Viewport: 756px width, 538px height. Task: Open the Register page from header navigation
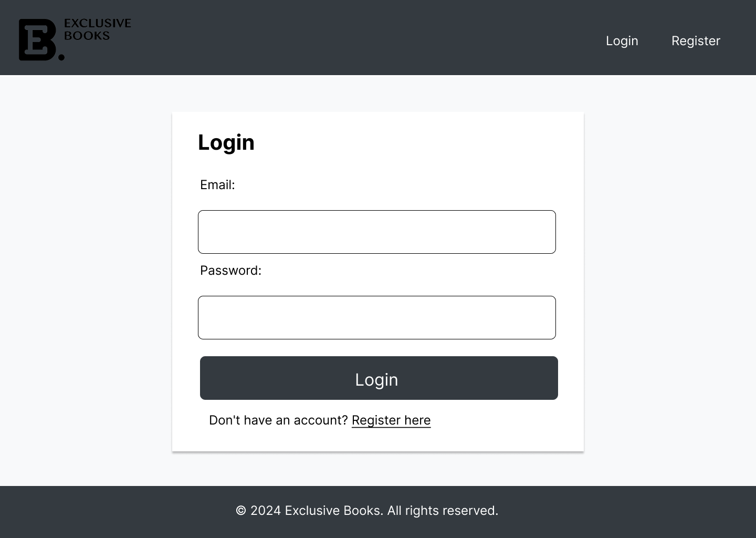tap(696, 41)
